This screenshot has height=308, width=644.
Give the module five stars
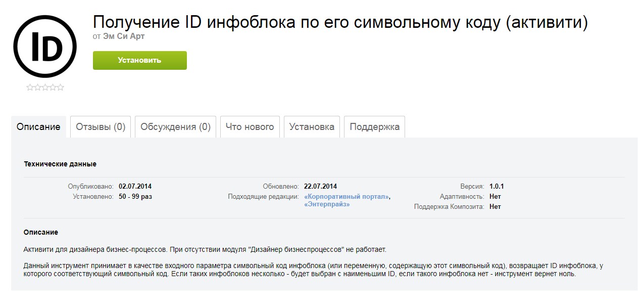click(60, 87)
